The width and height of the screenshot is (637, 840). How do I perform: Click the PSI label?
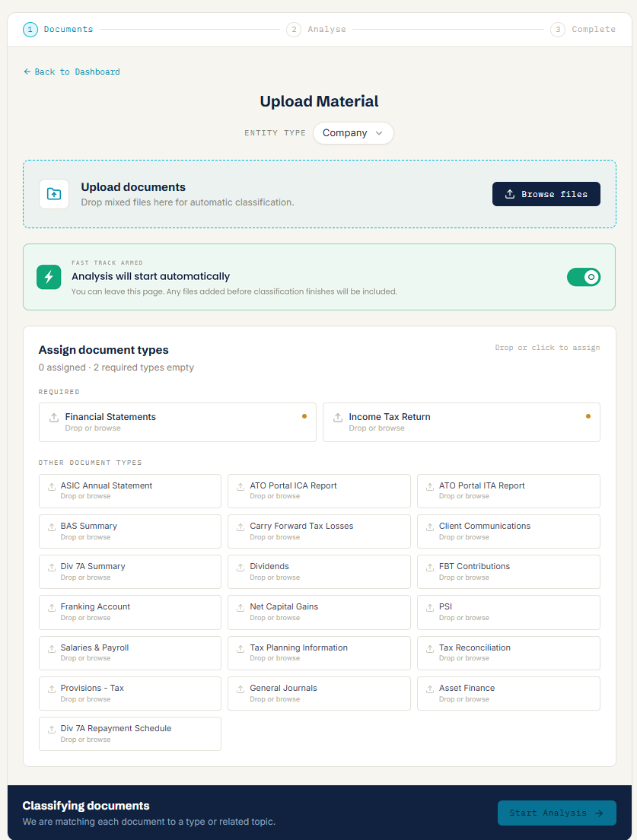tap(445, 606)
